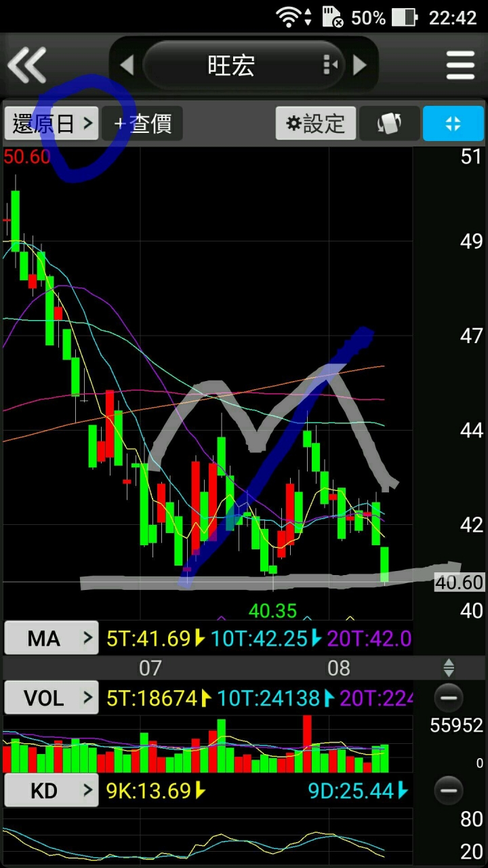The height and width of the screenshot is (868, 488).
Task: Tap the 22:42 clock in status bar
Action: (x=453, y=17)
